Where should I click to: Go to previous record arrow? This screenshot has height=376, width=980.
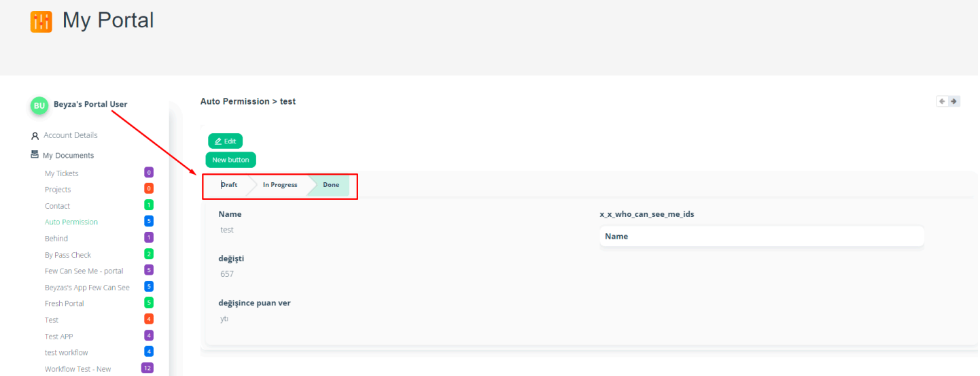[942, 101]
